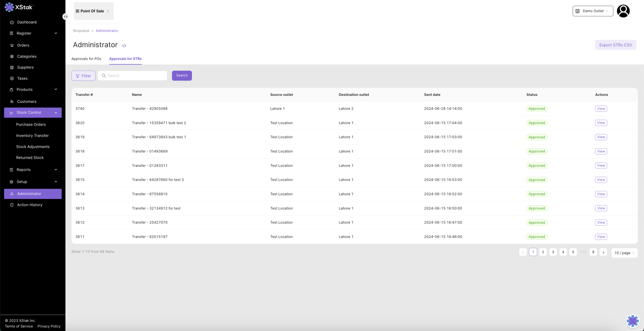Open the Demo Outlet dropdown
The width and height of the screenshot is (644, 331).
(x=592, y=11)
